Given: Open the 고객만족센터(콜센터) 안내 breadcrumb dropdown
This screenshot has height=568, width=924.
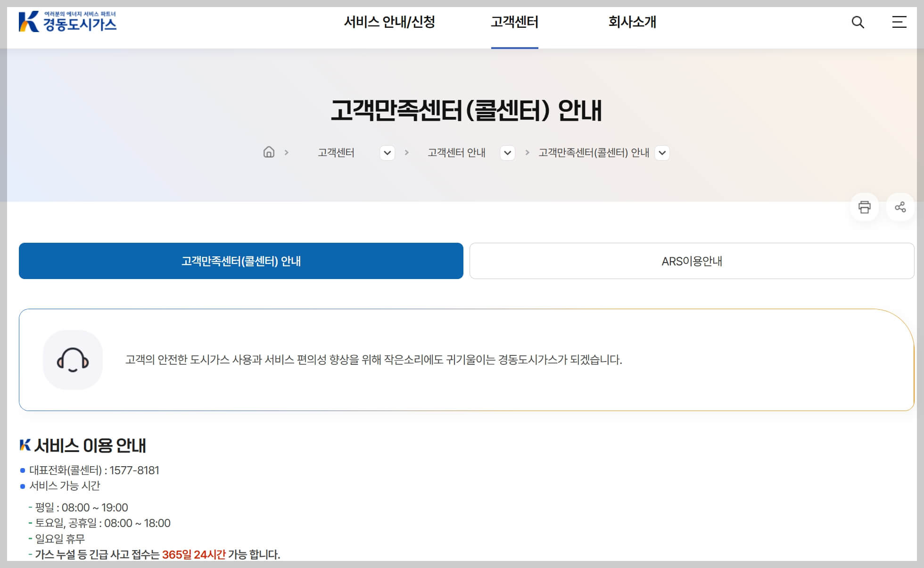Looking at the screenshot, I should click(x=662, y=153).
